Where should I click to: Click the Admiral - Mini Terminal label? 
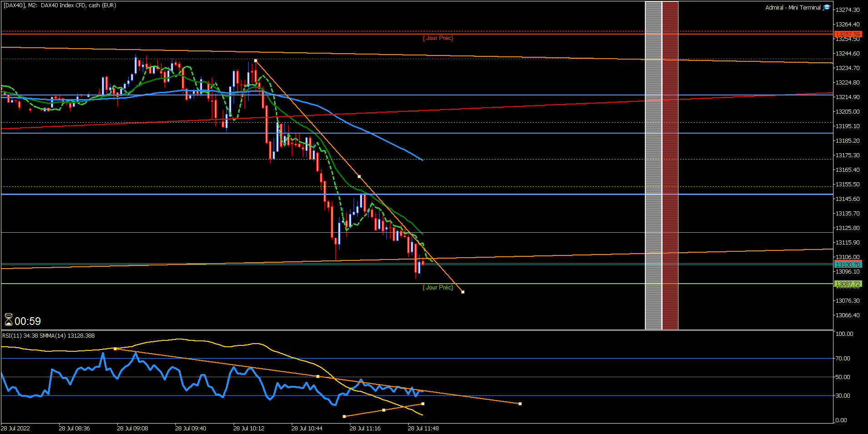coord(793,8)
